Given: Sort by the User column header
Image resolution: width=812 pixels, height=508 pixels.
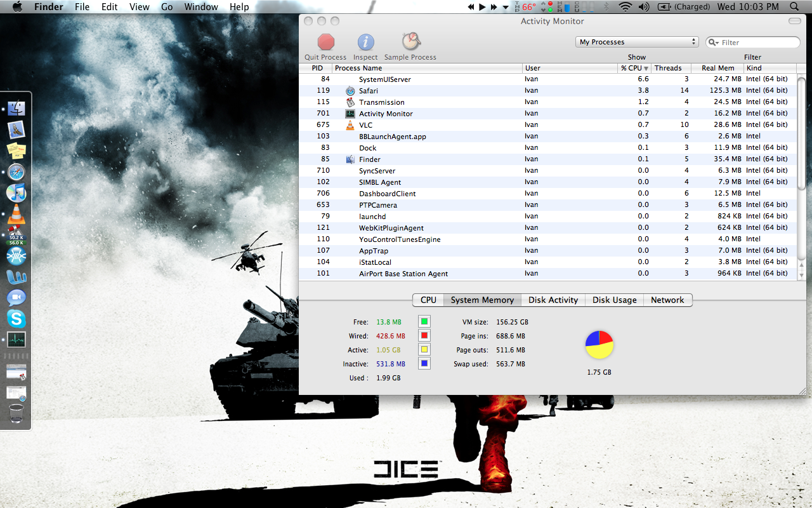Looking at the screenshot, I should coord(570,68).
